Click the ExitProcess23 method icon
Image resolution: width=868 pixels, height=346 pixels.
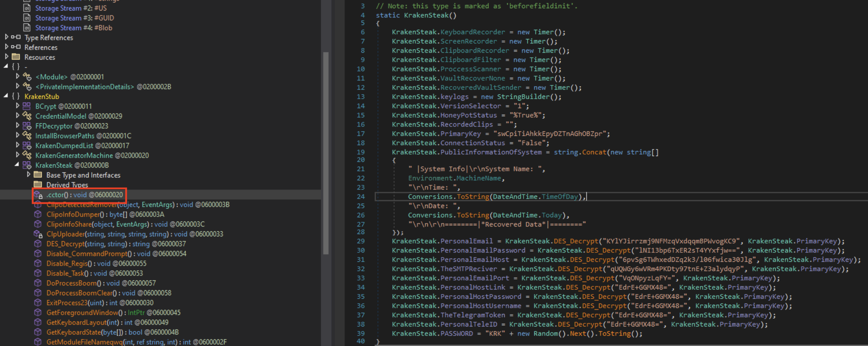[38, 303]
